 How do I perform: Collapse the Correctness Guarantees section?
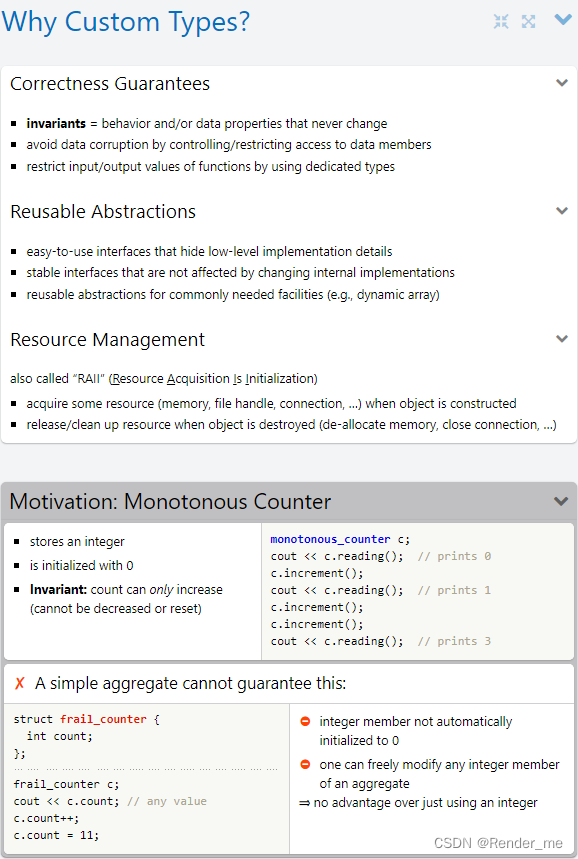point(562,83)
